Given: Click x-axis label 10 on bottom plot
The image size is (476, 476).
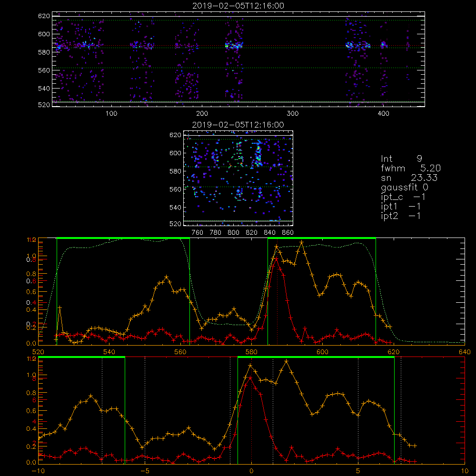Looking at the screenshot, I should [465, 471].
